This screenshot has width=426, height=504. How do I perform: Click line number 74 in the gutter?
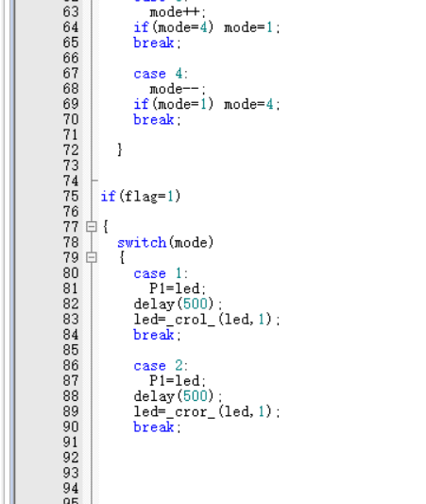[x=71, y=181]
